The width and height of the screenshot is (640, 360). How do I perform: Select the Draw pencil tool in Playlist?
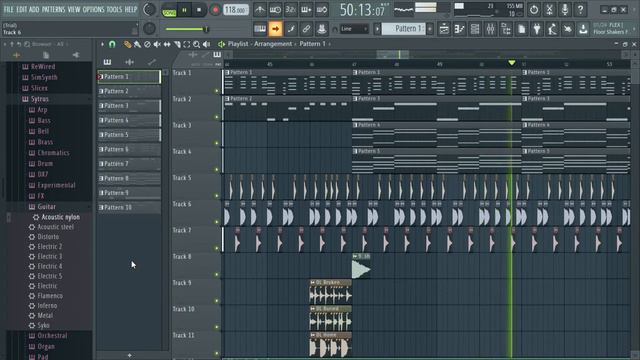(x=127, y=44)
